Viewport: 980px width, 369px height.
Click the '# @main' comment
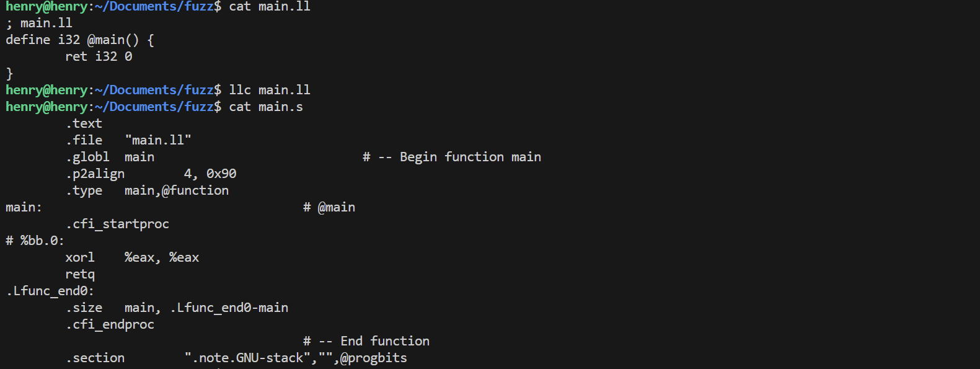[x=329, y=208]
